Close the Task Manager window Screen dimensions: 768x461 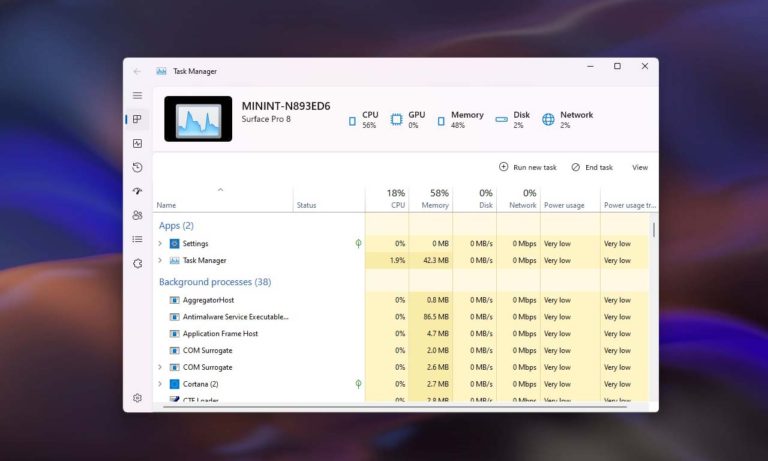click(645, 67)
